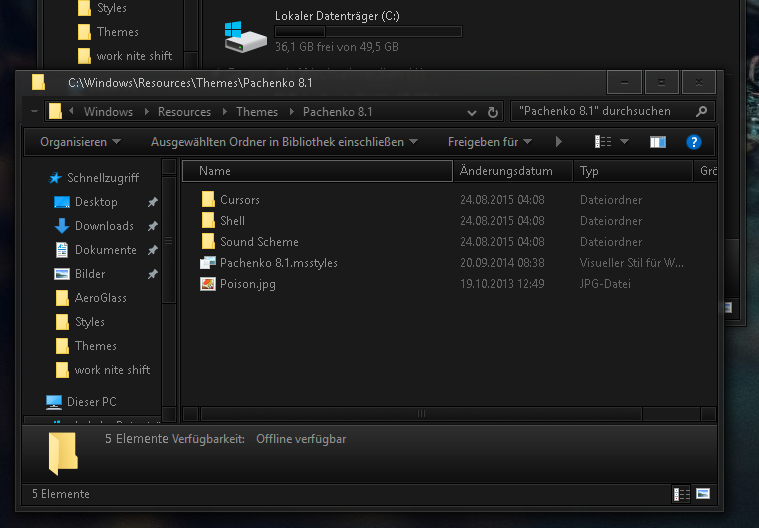
Task: Open the view options dropdown arrow
Action: point(623,142)
